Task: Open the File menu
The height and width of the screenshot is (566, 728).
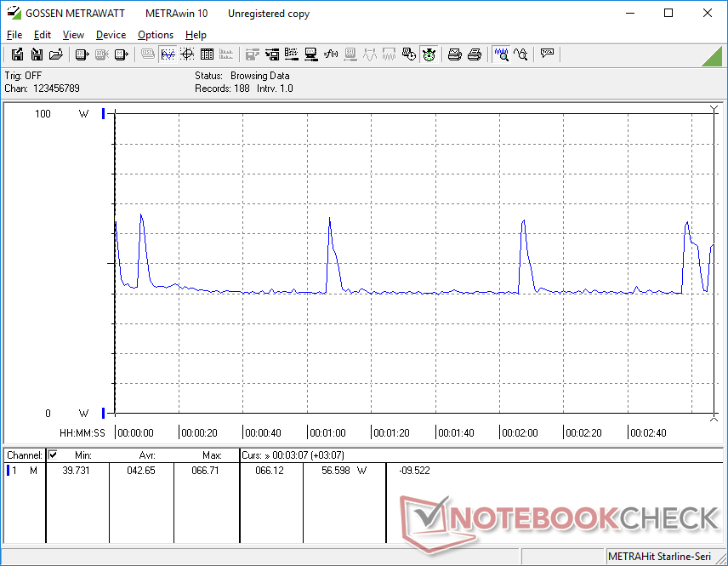Action: pos(14,35)
